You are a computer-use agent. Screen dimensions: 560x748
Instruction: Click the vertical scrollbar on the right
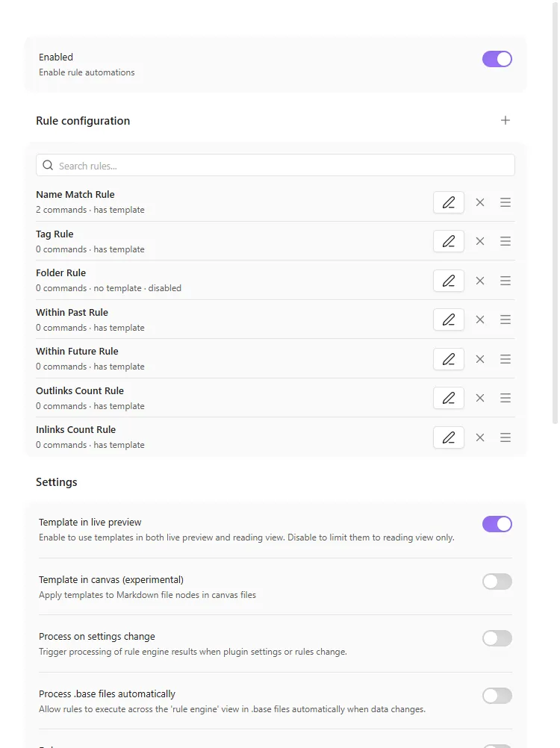pyautogui.click(x=555, y=212)
